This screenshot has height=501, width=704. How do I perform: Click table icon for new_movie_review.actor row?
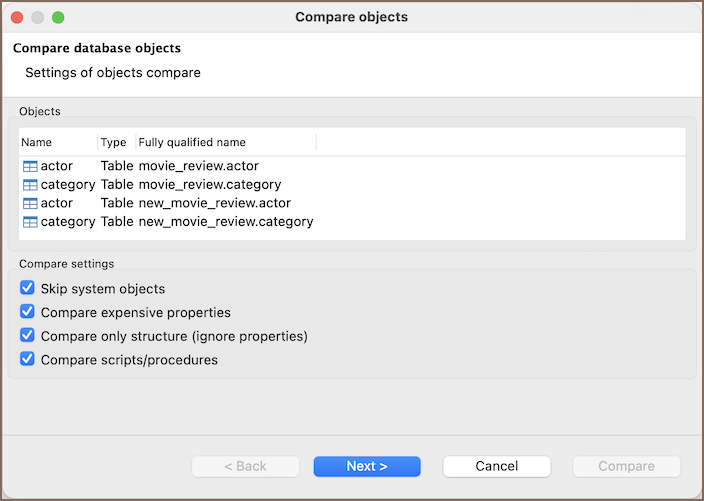(29, 203)
